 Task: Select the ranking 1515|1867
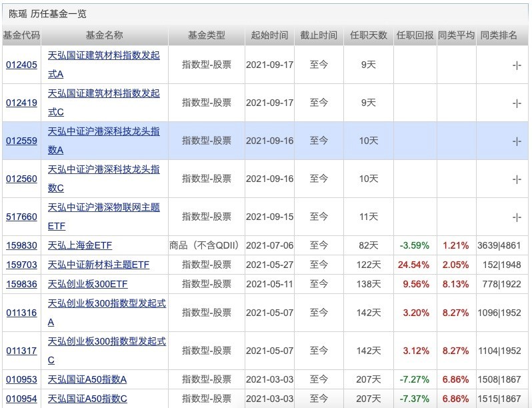(499, 399)
